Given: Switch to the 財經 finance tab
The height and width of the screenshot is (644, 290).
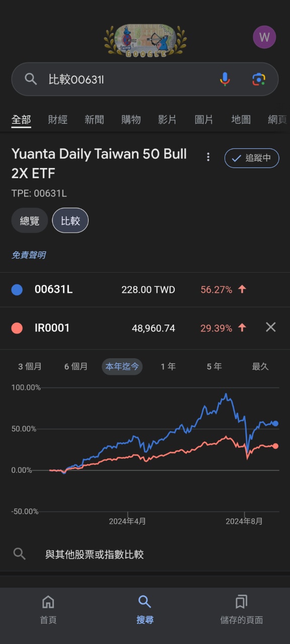Looking at the screenshot, I should click(x=58, y=120).
